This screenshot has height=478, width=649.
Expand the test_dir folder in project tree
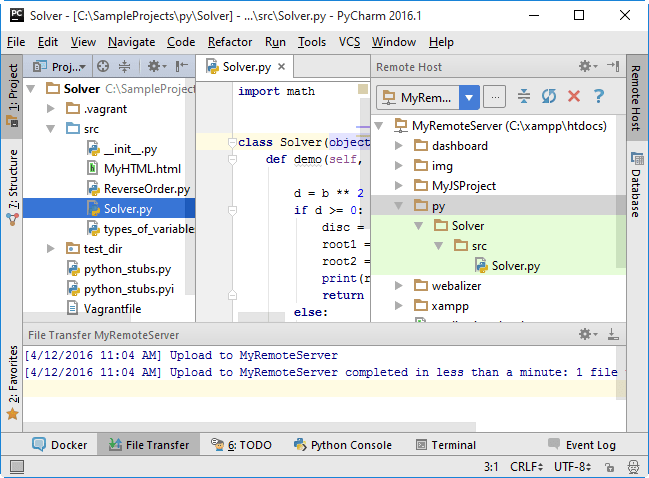pos(51,248)
